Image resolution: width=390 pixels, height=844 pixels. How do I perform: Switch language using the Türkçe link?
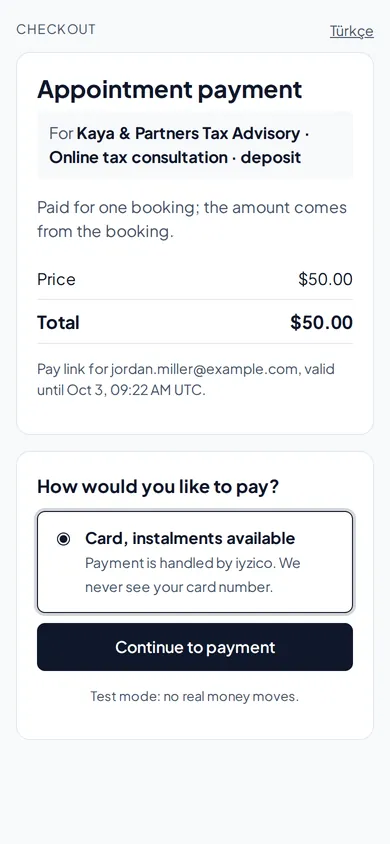351,31
